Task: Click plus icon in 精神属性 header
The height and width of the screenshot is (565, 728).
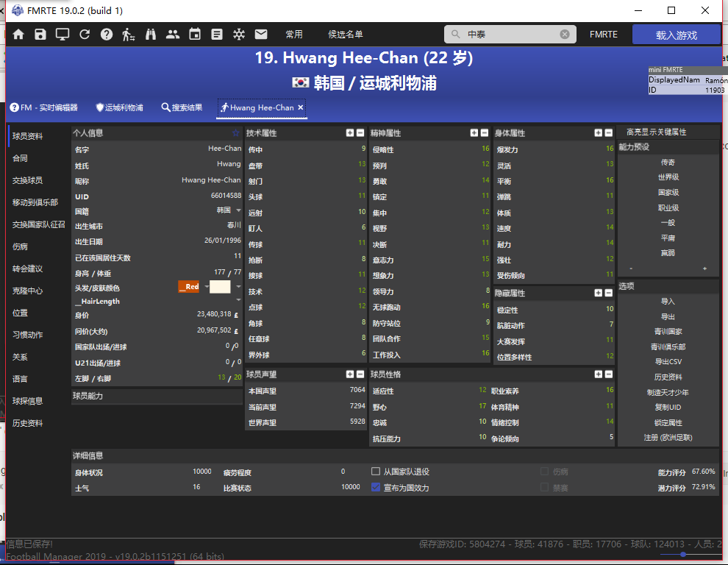Action: (x=474, y=133)
